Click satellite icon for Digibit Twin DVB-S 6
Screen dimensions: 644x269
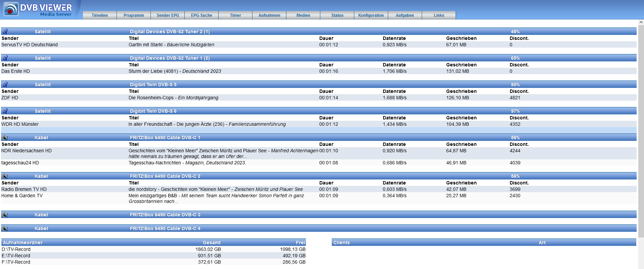(x=5, y=111)
